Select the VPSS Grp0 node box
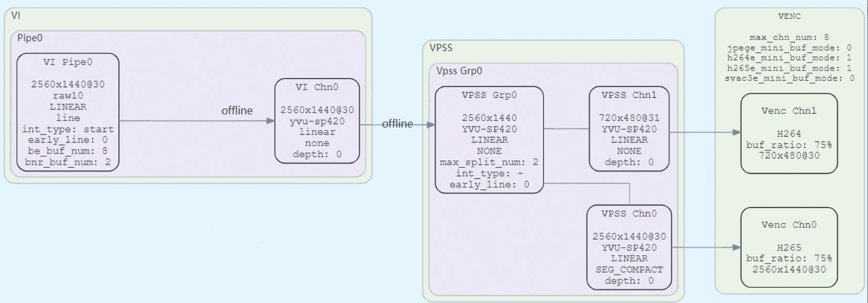Screen dimensions: 868x303 tap(489, 140)
